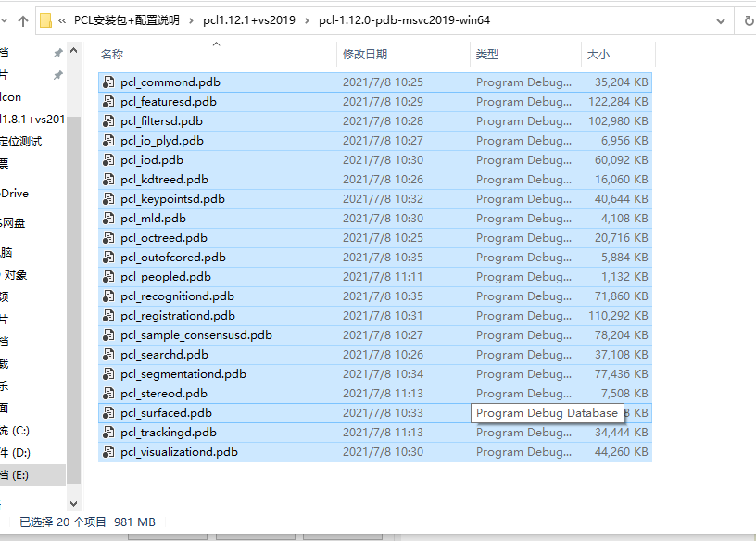This screenshot has width=756, height=541.
Task: Click file icon of pcl_mld.pdb
Action: (108, 219)
